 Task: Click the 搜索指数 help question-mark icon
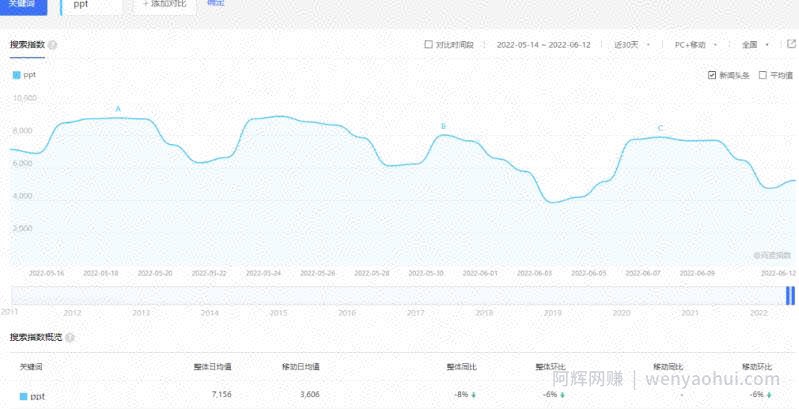point(52,45)
